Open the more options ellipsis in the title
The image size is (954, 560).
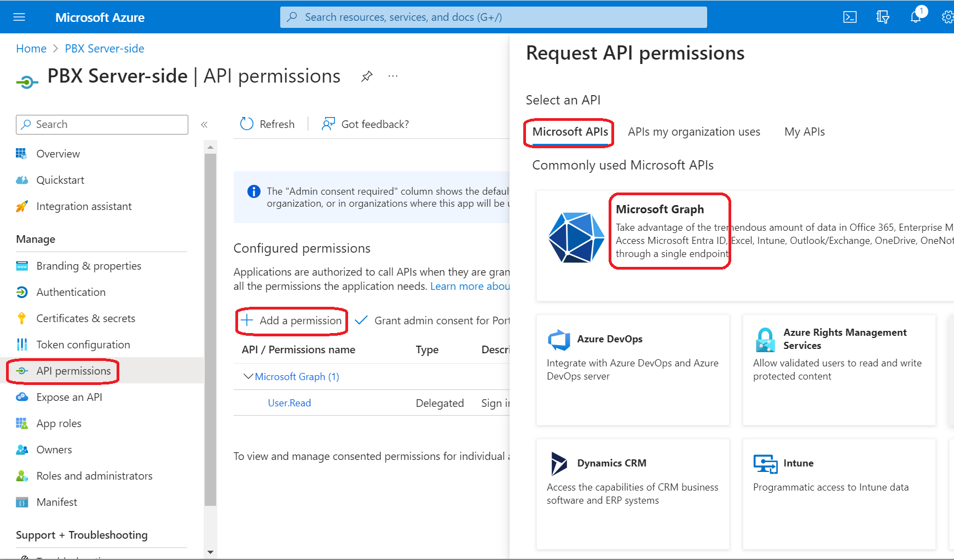tap(393, 77)
